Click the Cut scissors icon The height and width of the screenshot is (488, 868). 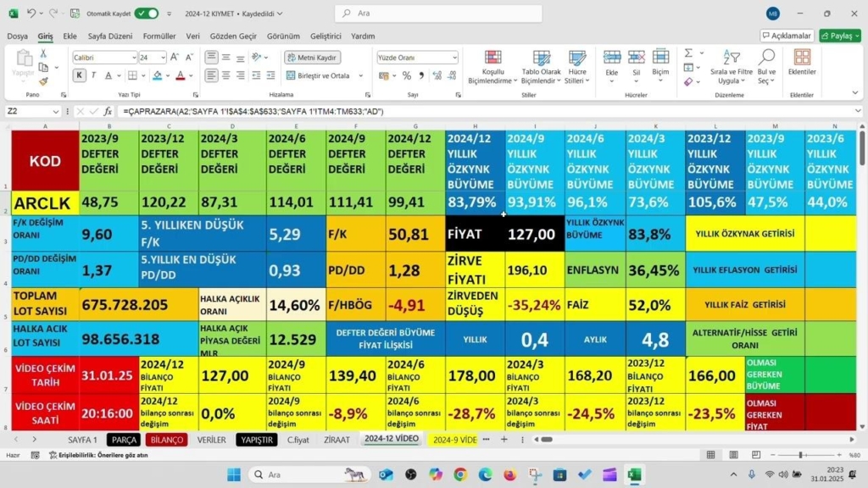coord(43,53)
